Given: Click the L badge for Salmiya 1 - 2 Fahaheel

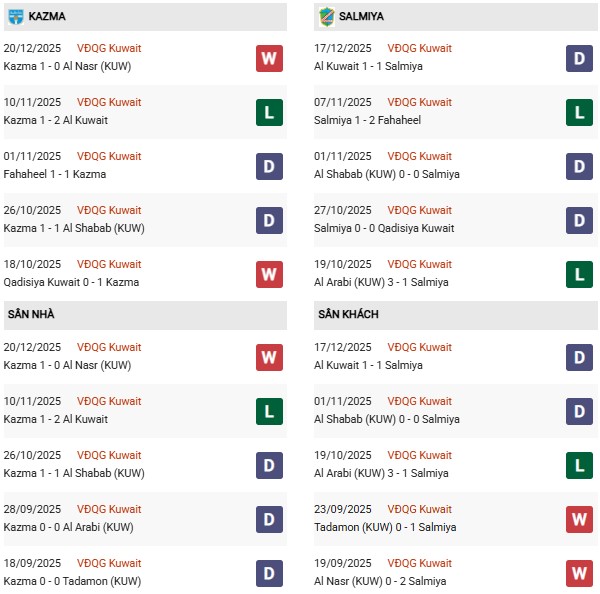Looking at the screenshot, I should pyautogui.click(x=579, y=112).
